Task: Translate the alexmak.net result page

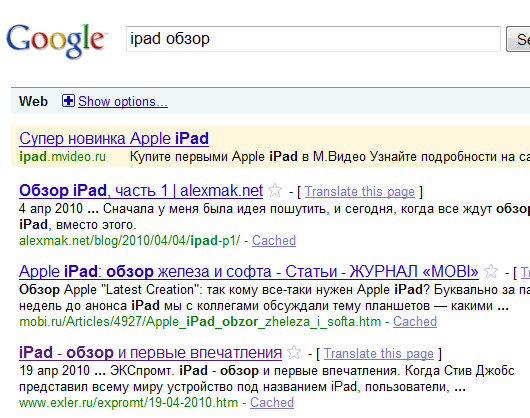Action: 360,192
